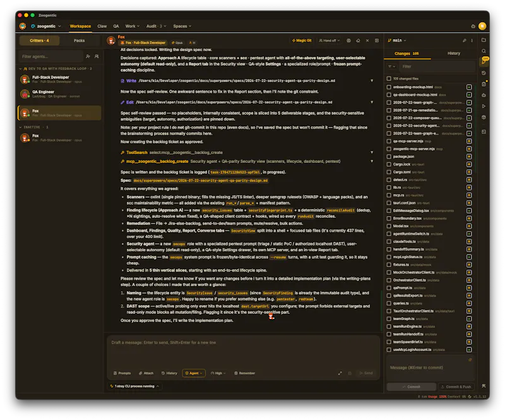Open the Hand off dropdown

(x=329, y=40)
